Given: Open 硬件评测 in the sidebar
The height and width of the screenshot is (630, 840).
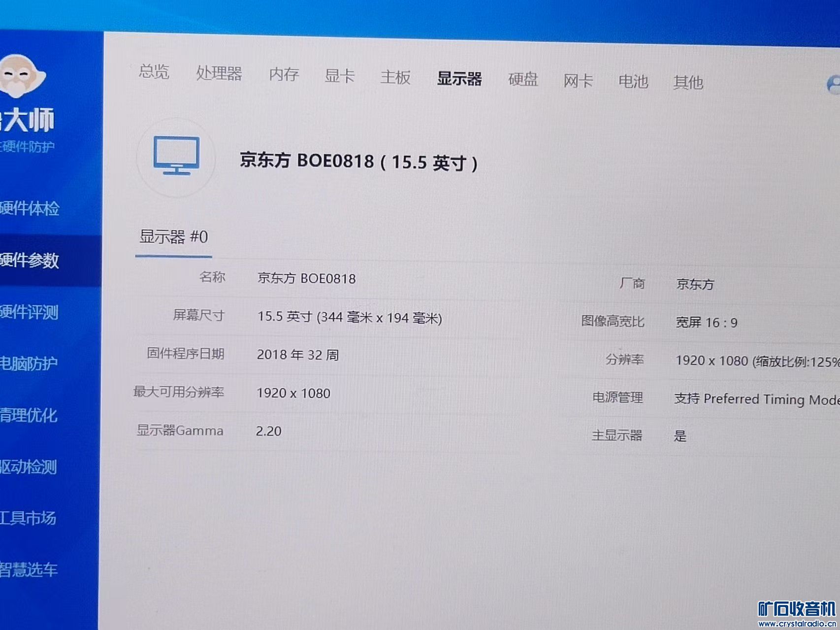Looking at the screenshot, I should tap(29, 312).
